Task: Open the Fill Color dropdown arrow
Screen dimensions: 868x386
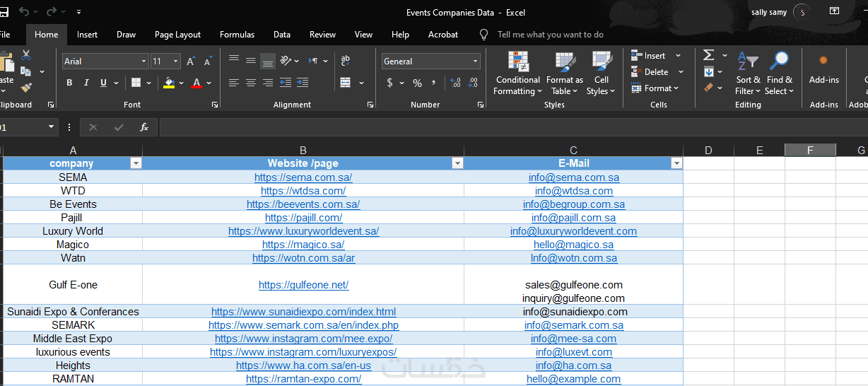Action: [x=182, y=83]
